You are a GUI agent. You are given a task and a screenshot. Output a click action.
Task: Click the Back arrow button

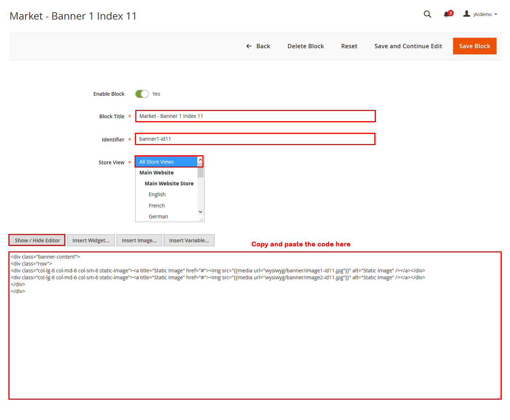click(x=258, y=46)
